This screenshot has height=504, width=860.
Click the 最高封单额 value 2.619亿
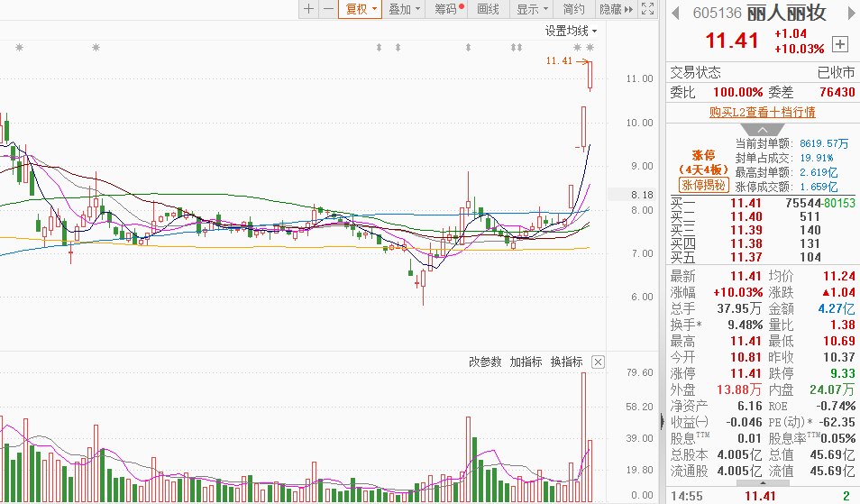click(819, 173)
